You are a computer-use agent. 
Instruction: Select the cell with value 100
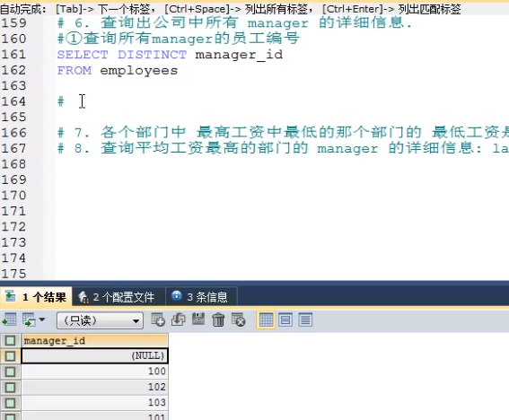pyautogui.click(x=95, y=372)
